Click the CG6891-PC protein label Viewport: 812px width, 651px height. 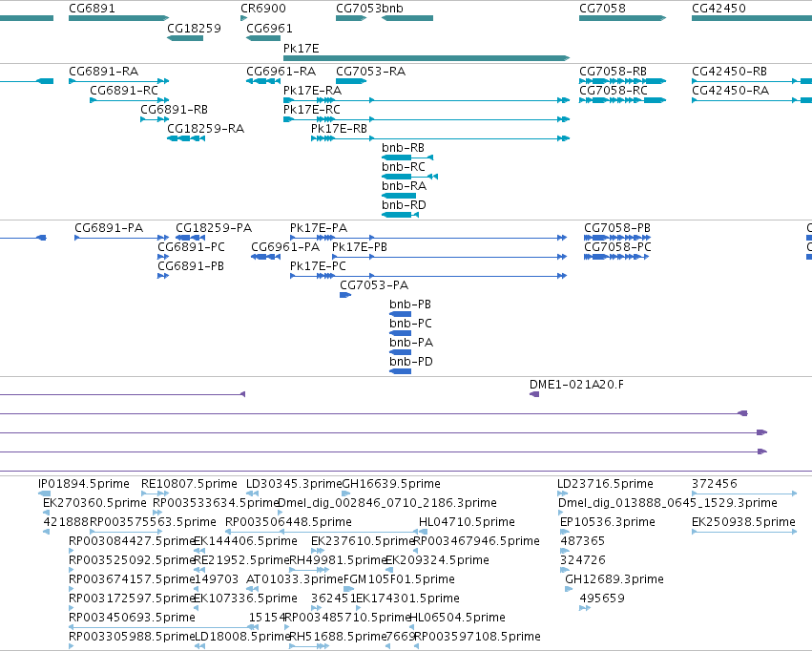(x=191, y=247)
